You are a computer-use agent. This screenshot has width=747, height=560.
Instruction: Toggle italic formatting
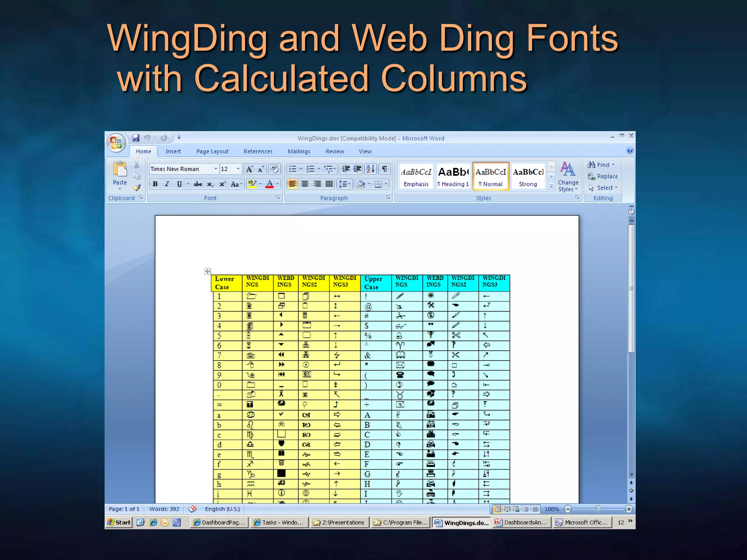tap(167, 184)
